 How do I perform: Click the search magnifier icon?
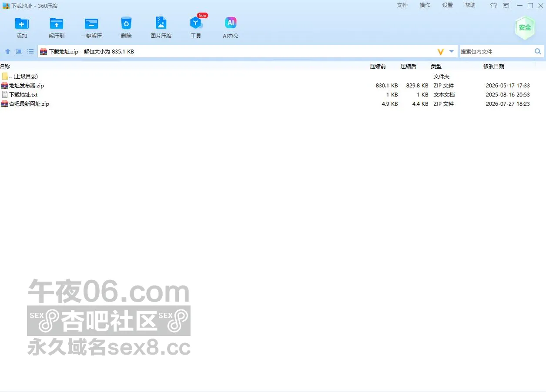538,51
